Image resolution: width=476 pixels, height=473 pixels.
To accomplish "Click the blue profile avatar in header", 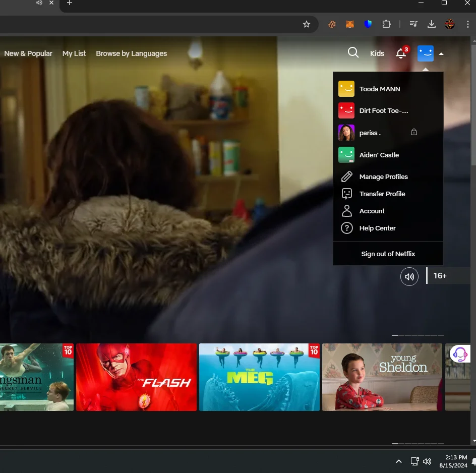I will (425, 53).
